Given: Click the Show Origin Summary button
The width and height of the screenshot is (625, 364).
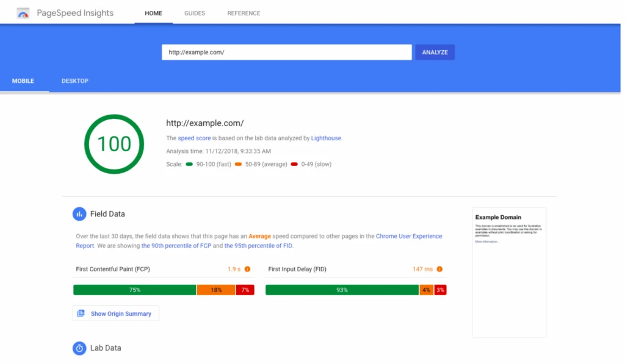Looking at the screenshot, I should coord(115,313).
